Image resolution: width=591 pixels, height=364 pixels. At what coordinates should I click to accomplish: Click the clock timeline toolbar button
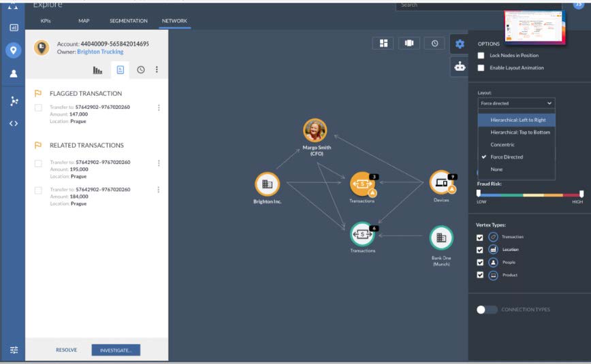[x=434, y=44]
